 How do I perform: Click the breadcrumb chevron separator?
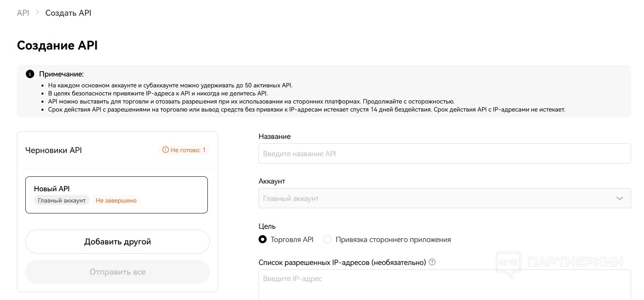pos(37,12)
